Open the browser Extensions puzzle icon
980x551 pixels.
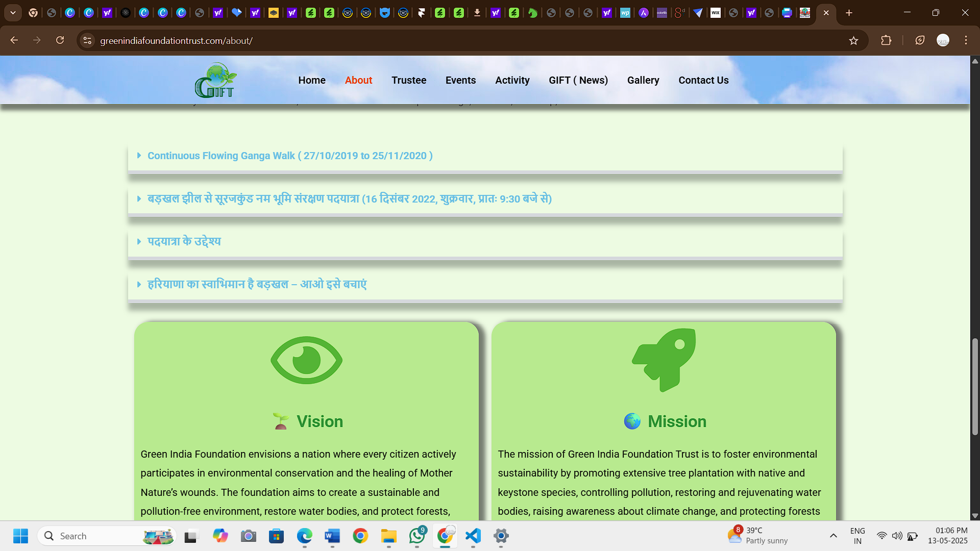tap(886, 40)
